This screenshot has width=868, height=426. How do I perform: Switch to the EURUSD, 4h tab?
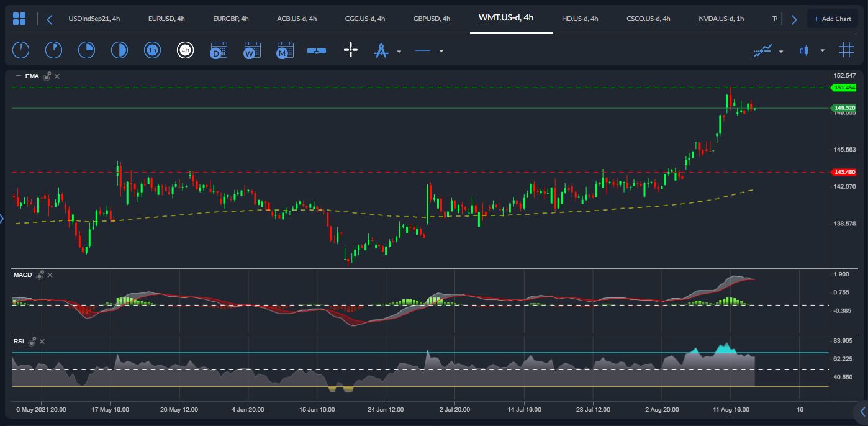166,19
